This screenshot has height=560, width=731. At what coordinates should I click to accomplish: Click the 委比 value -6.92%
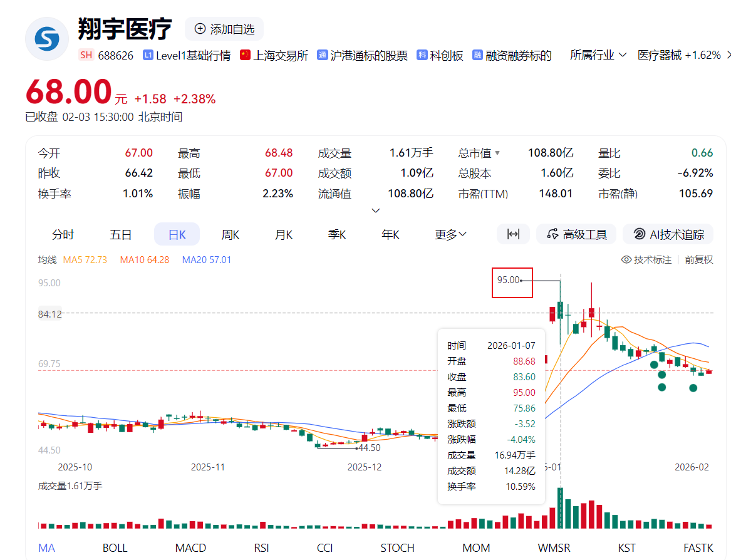[695, 173]
